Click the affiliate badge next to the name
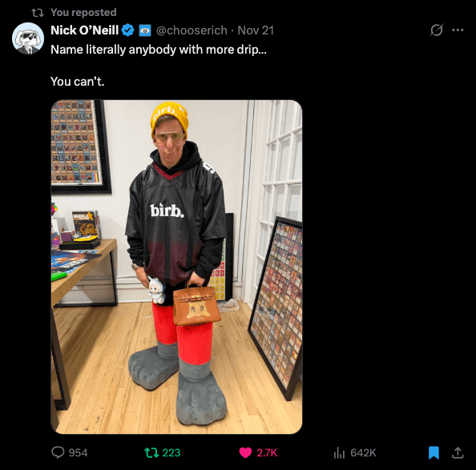476x470 pixels. [x=145, y=30]
